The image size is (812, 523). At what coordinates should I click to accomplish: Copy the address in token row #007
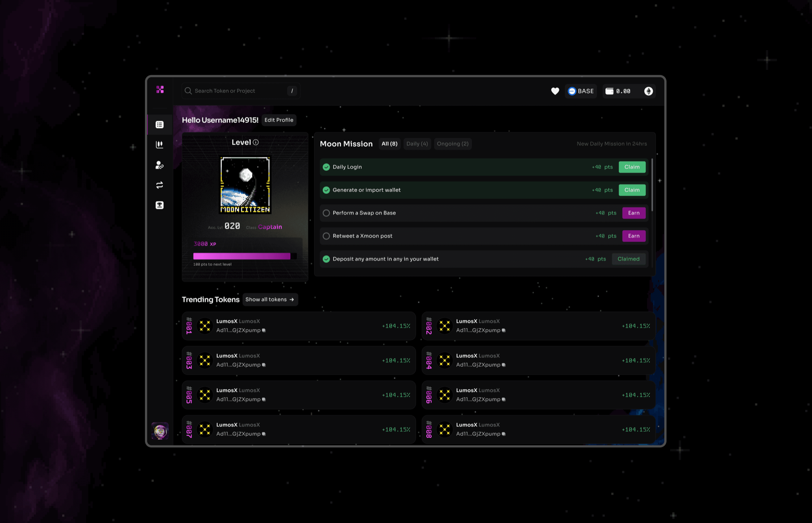(263, 434)
